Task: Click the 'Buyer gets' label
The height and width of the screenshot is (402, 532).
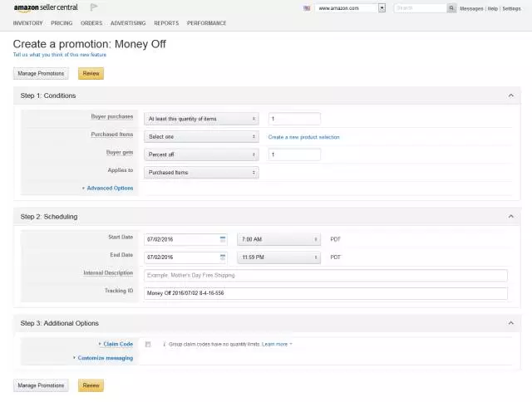Action: click(120, 153)
